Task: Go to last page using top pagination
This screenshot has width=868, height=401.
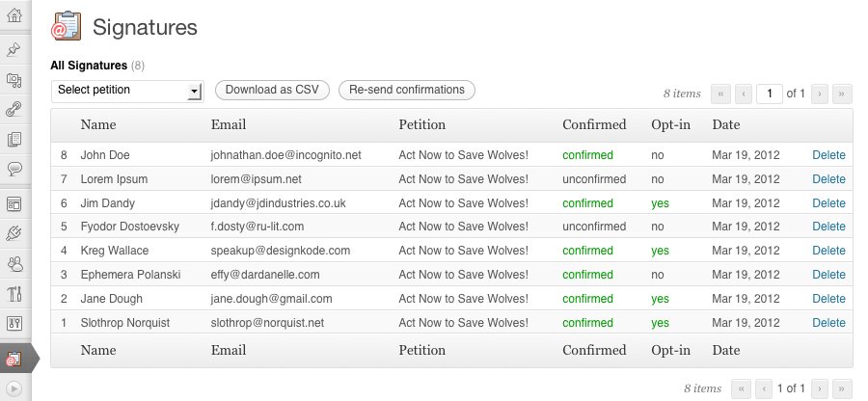Action: tap(843, 94)
